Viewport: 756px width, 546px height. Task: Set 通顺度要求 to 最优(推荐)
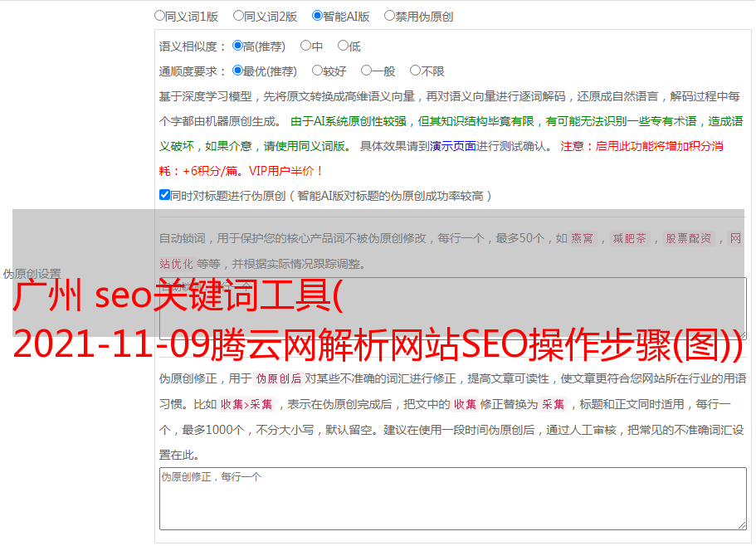pos(237,71)
